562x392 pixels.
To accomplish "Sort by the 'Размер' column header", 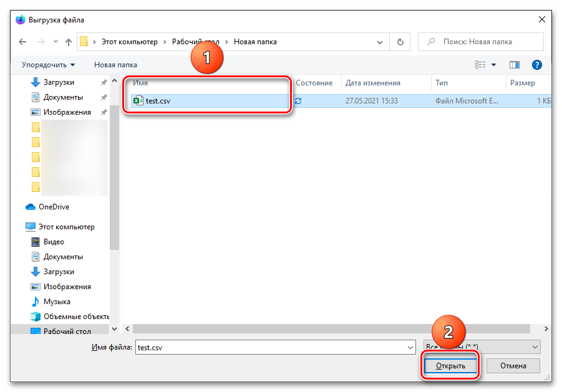I will tap(522, 83).
